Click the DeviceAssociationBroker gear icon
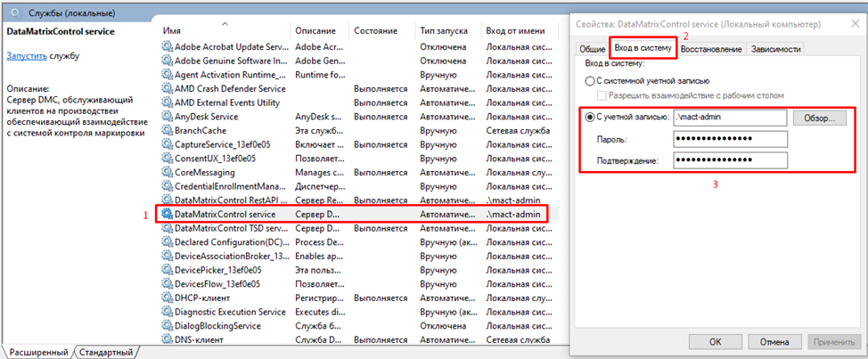 168,257
